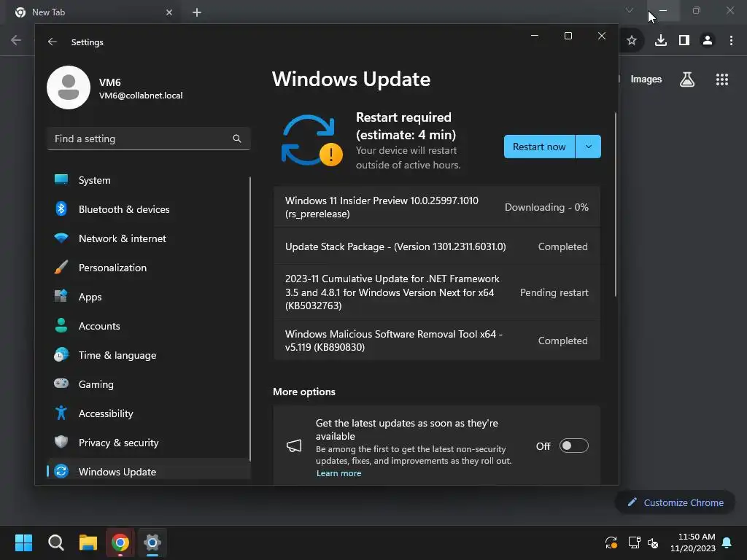Viewport: 747px width, 560px height.
Task: Click the Settings content vertical scrollbar
Action: (x=615, y=205)
